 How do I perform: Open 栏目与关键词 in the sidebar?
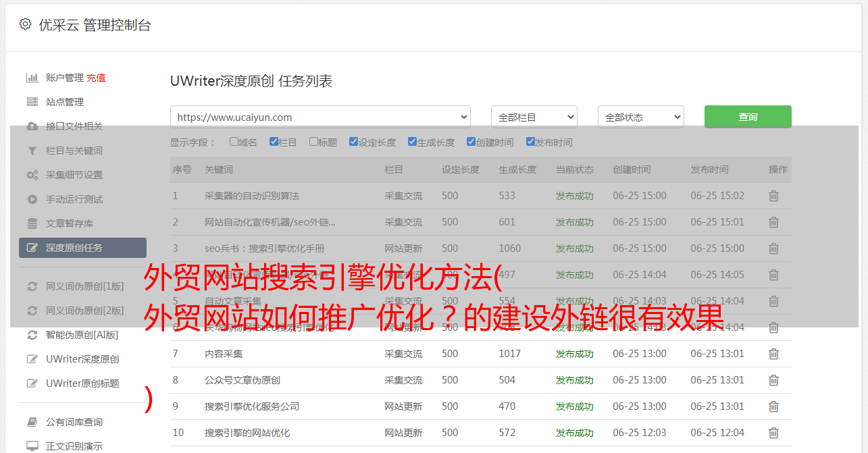[74, 151]
